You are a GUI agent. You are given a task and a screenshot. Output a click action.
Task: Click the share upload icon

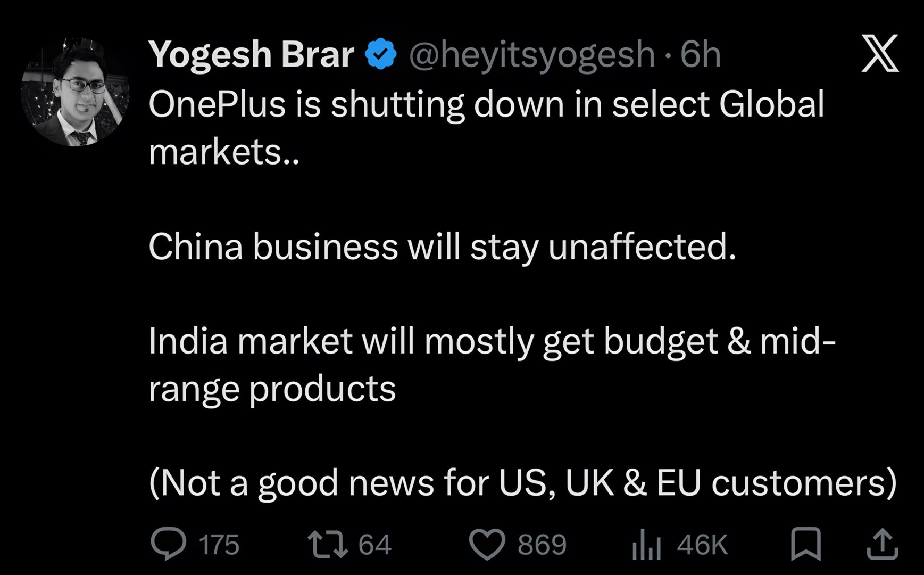(x=883, y=544)
